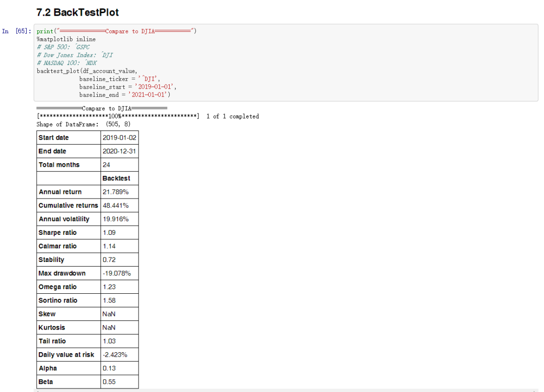Click the Daily value at risk label
The width and height of the screenshot is (544, 392).
click(69, 355)
